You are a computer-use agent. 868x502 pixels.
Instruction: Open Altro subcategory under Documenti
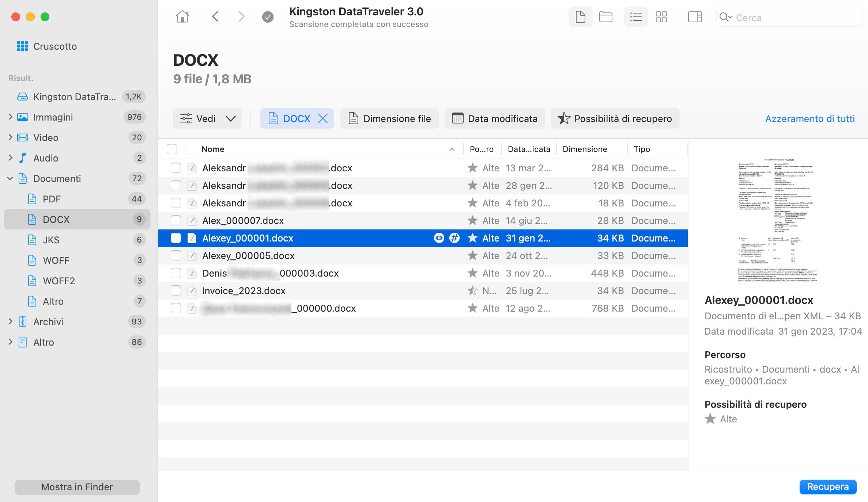pyautogui.click(x=77, y=301)
